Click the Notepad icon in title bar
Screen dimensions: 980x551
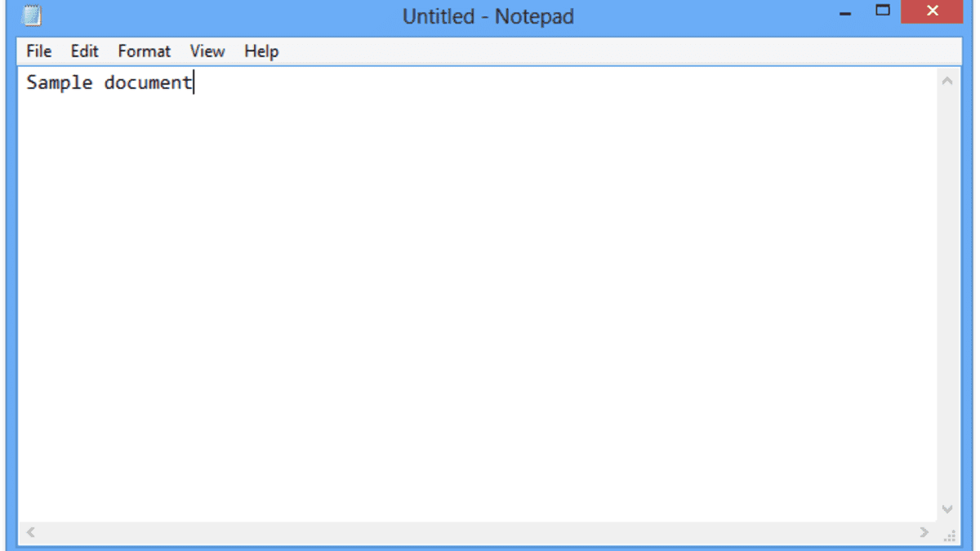[x=32, y=16]
